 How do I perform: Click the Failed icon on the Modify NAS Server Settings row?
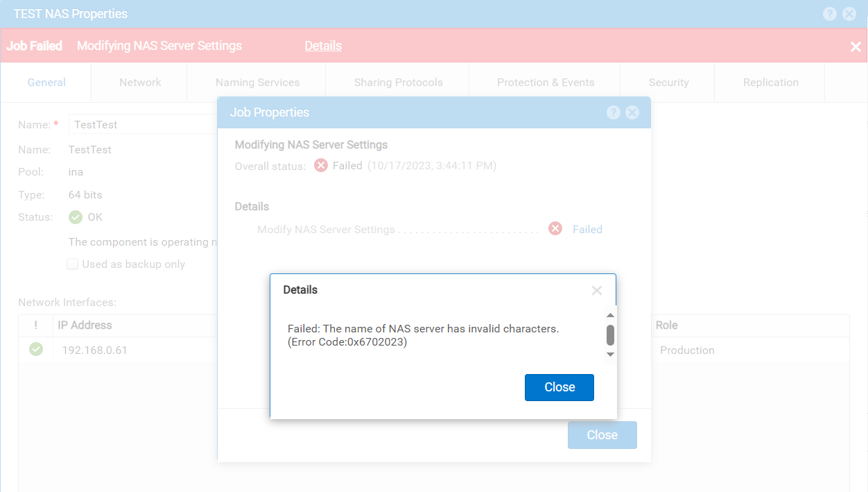555,228
